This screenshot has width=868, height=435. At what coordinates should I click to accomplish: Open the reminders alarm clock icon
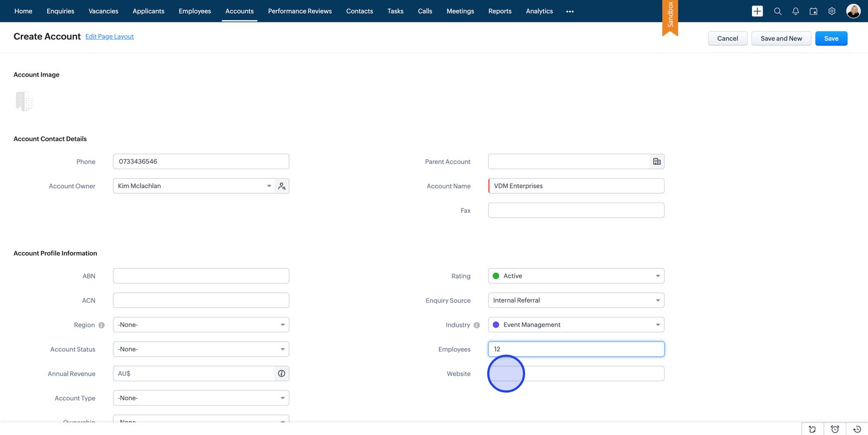(835, 429)
